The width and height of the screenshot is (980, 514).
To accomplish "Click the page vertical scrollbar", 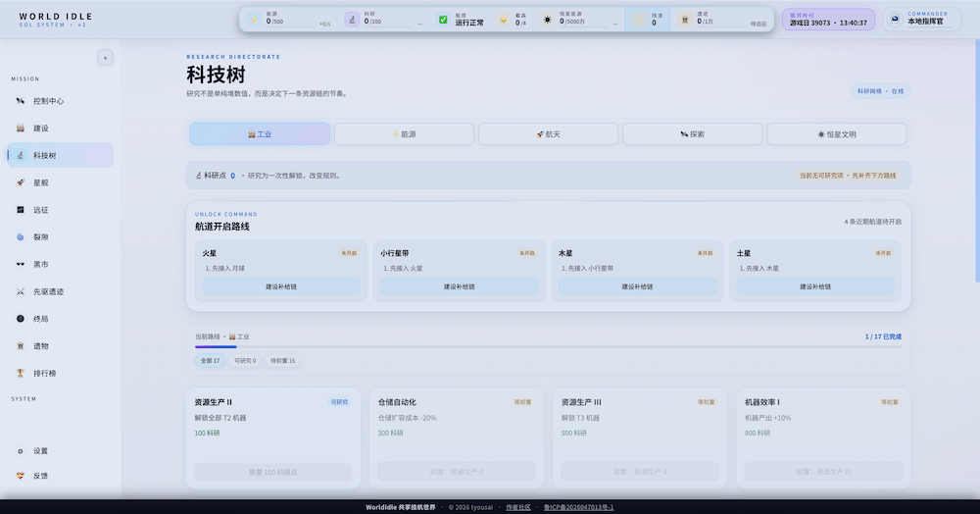I will pyautogui.click(x=977, y=160).
